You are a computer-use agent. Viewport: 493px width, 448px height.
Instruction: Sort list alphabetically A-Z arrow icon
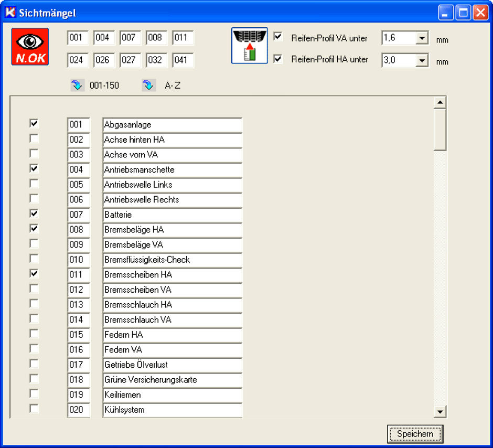[x=148, y=86]
